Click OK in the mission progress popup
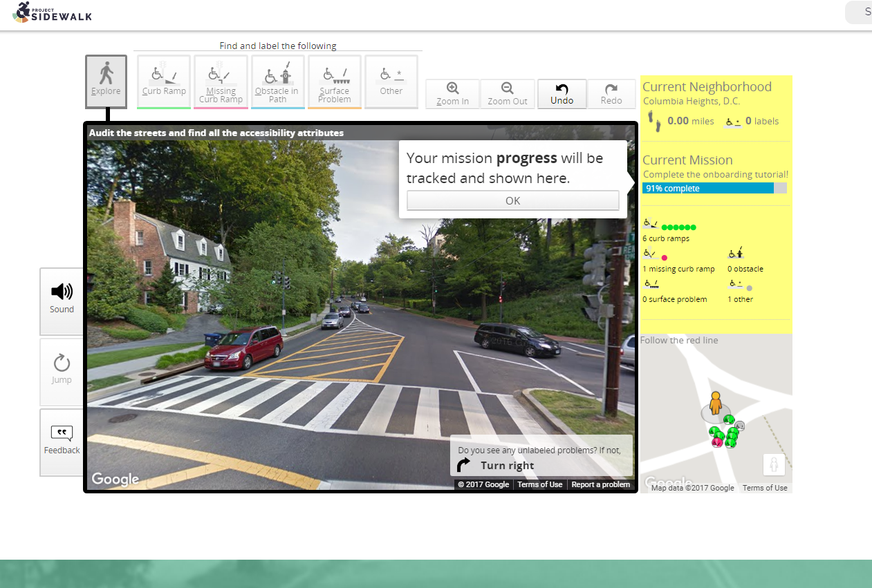Image resolution: width=872 pixels, height=588 pixels. click(512, 200)
